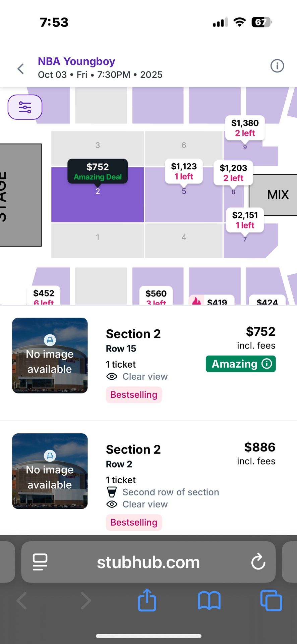Tap the reader view icon in address bar
297x644 pixels.
click(39, 561)
